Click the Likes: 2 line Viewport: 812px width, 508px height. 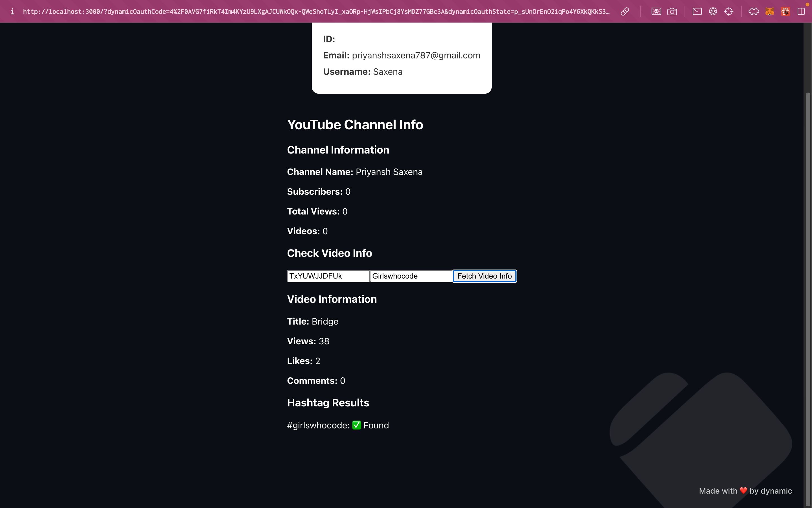pyautogui.click(x=304, y=361)
